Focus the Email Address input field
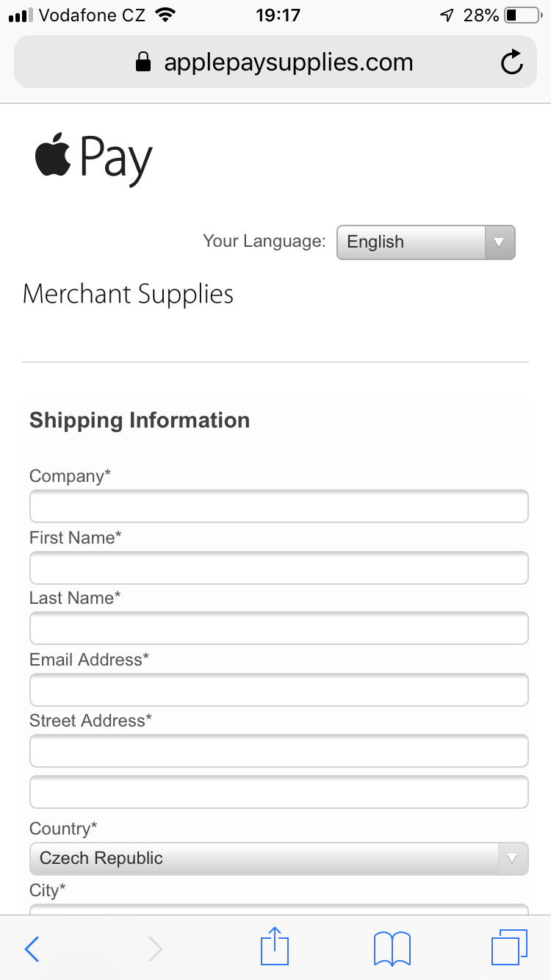 (x=278, y=691)
